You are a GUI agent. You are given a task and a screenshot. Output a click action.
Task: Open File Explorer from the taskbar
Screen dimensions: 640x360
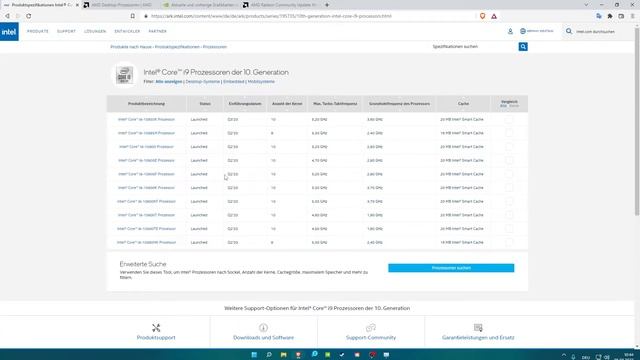point(283,355)
